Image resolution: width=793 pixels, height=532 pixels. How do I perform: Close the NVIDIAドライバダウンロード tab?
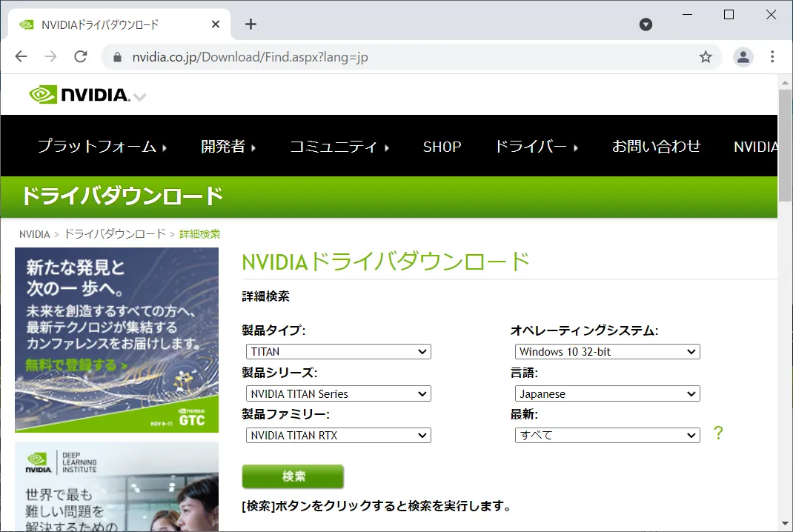click(216, 24)
